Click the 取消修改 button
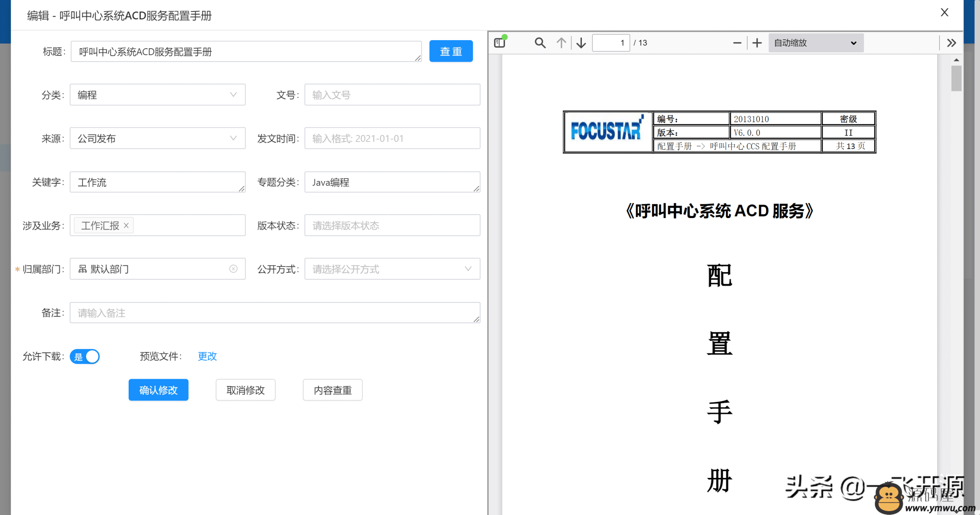Viewport: 980px width, 515px height. (x=245, y=390)
